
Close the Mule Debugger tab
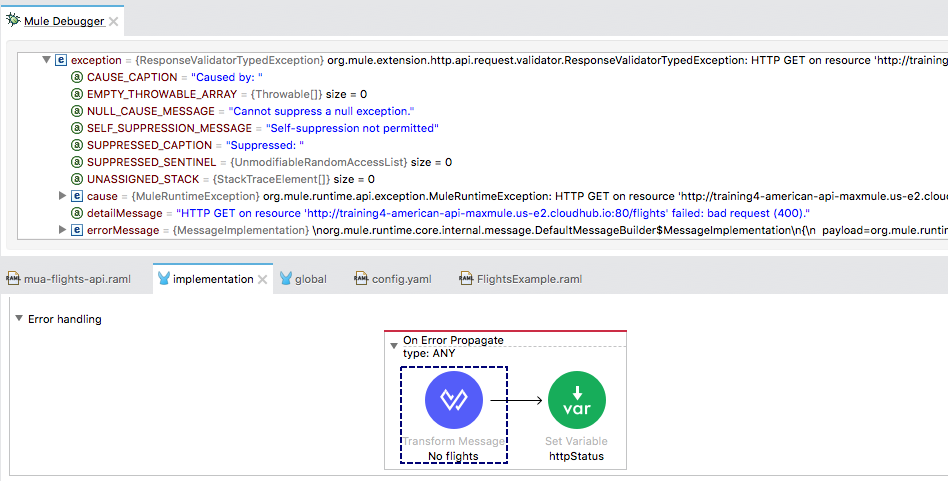point(113,22)
